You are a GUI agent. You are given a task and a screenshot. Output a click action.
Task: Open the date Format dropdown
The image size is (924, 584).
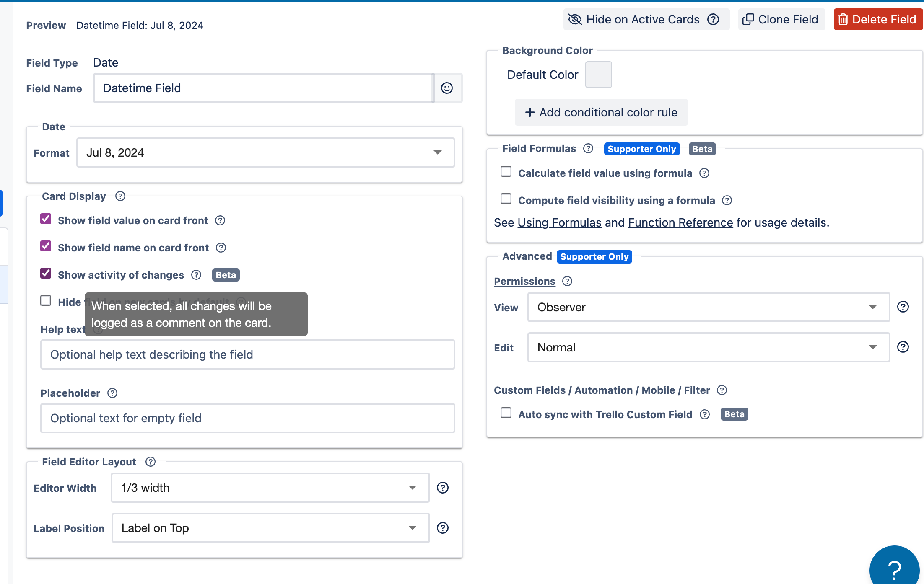click(265, 152)
